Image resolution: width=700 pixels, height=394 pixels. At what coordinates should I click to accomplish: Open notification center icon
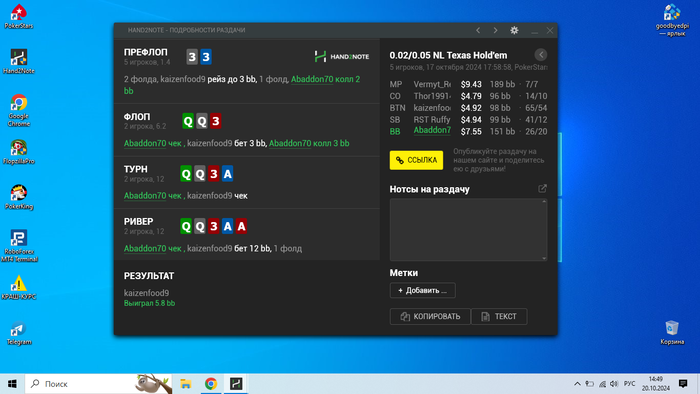683,384
